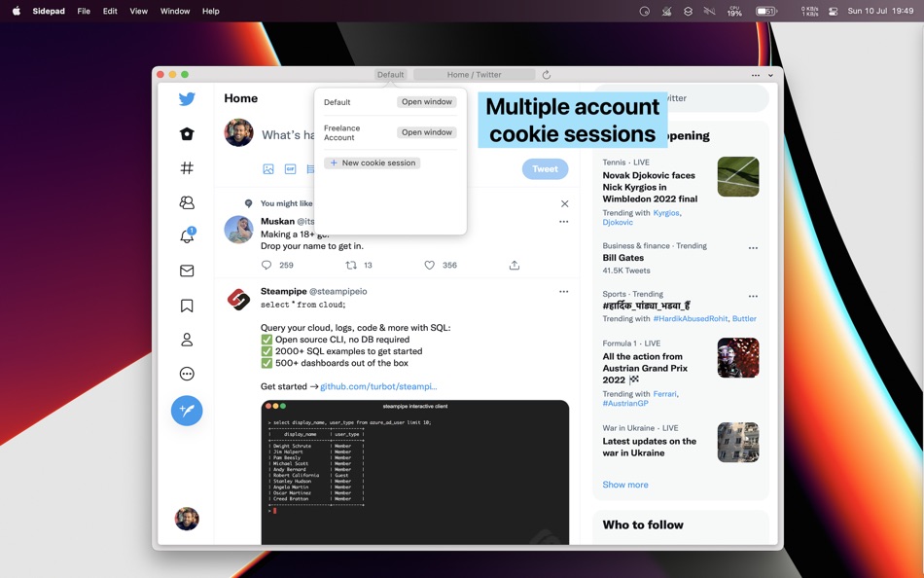The height and width of the screenshot is (578, 924).
Task: Click #HardikAbusedRohit hashtag link
Action: pos(691,318)
